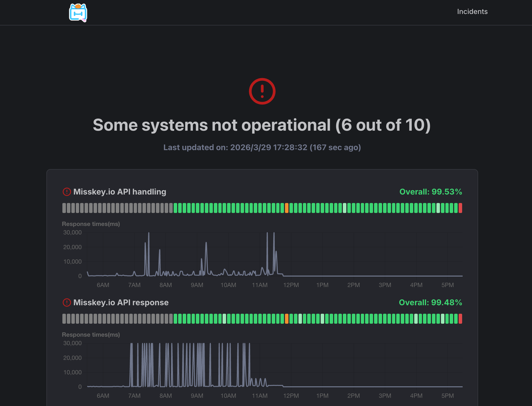Click alert icon beside API handling title

click(x=67, y=192)
